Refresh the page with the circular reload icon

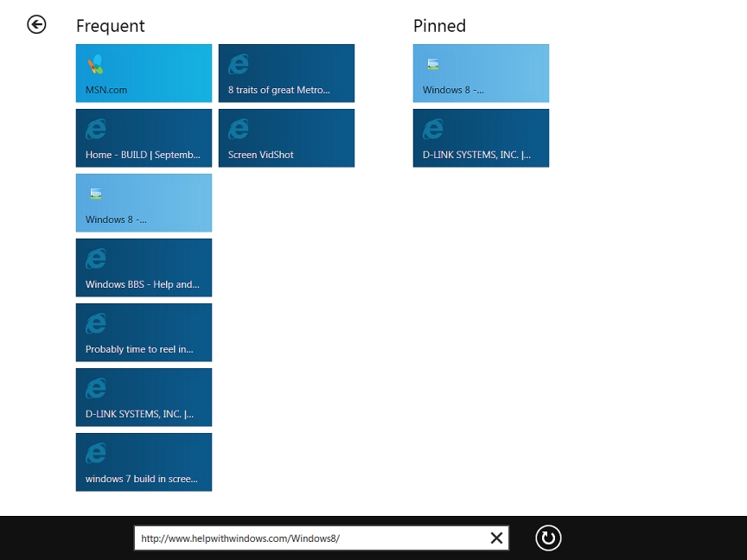(x=548, y=538)
